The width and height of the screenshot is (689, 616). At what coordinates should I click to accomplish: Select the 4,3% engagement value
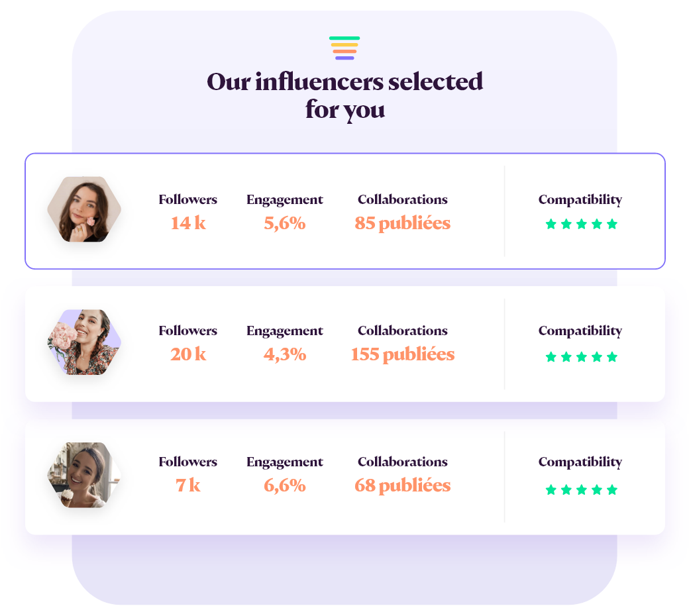(x=285, y=354)
